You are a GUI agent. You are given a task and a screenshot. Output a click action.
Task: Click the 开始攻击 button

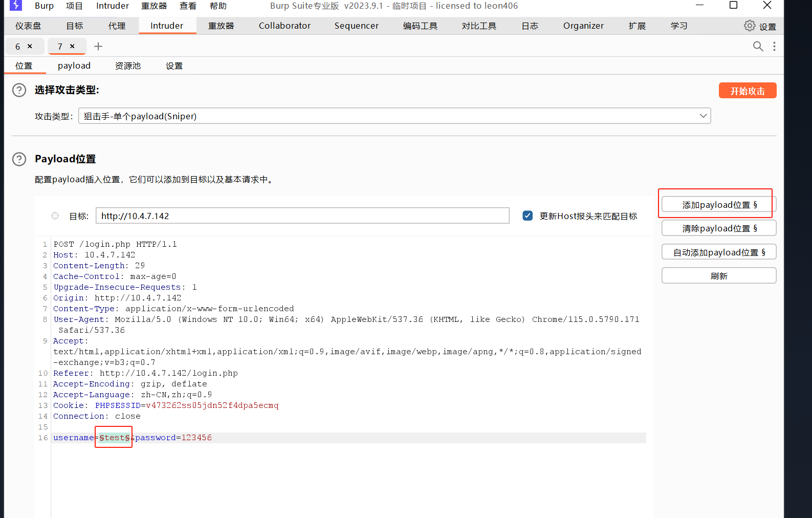[x=748, y=91]
